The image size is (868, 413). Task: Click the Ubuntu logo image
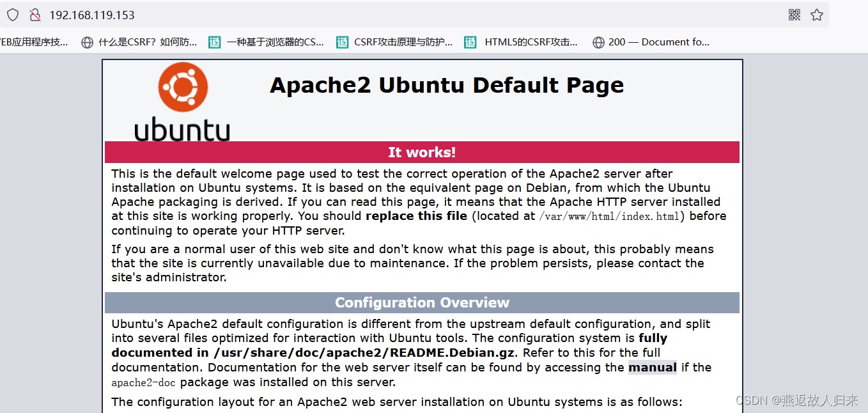point(182,101)
